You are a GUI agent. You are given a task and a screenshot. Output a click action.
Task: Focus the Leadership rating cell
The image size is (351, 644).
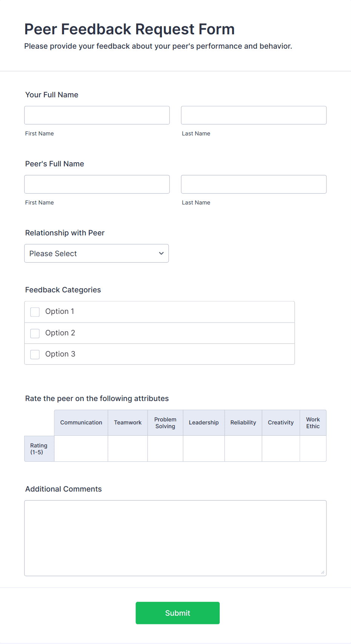(204, 449)
